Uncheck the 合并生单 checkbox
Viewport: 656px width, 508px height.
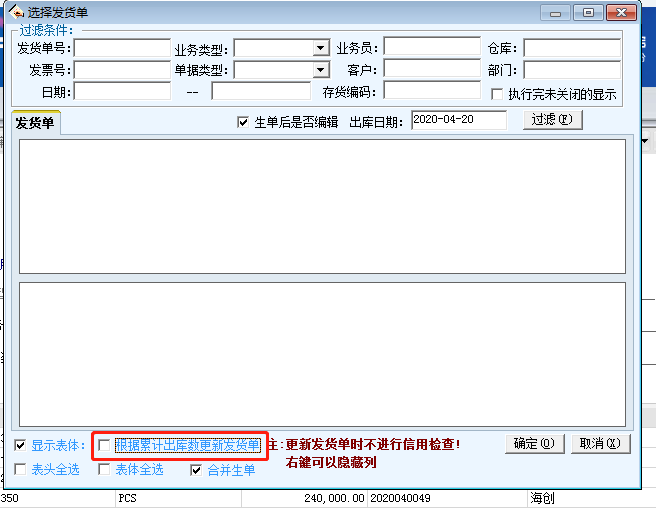pyautogui.click(x=196, y=470)
